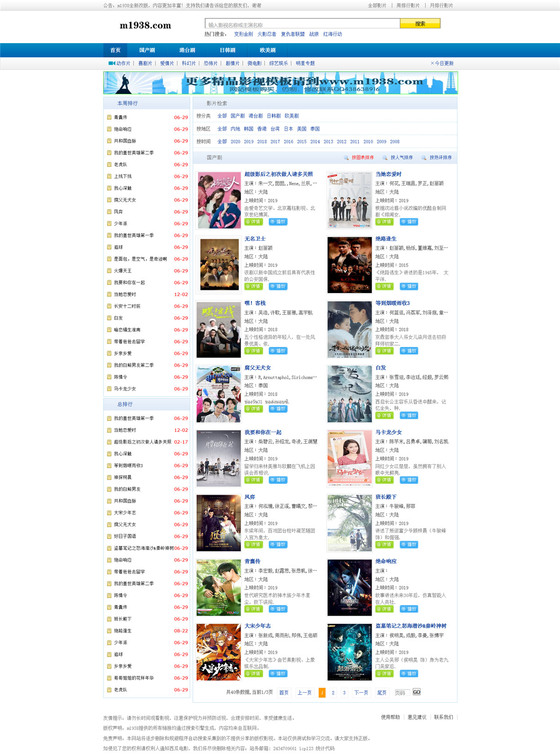Image resolution: width=560 pixels, height=753 pixels.
Task: Select 喜剧片 category in the sub menu
Action: (145, 63)
